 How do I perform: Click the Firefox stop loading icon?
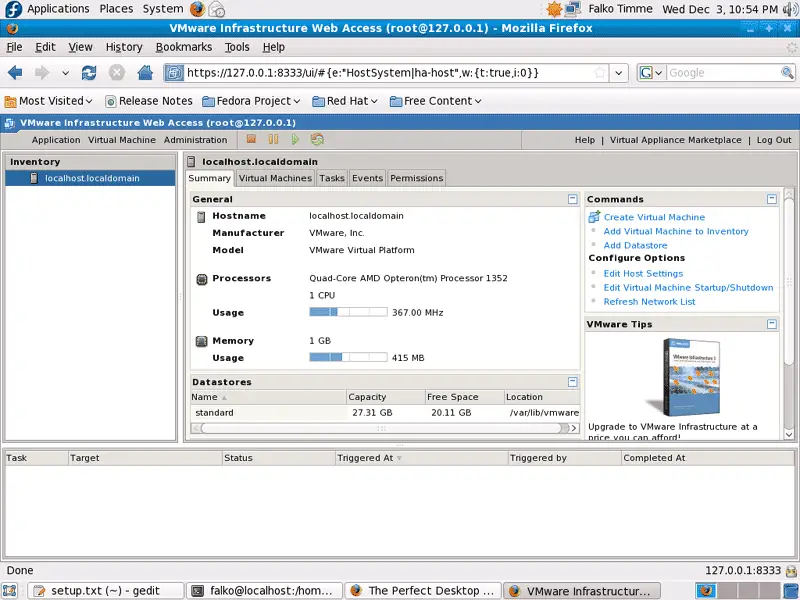tap(117, 73)
